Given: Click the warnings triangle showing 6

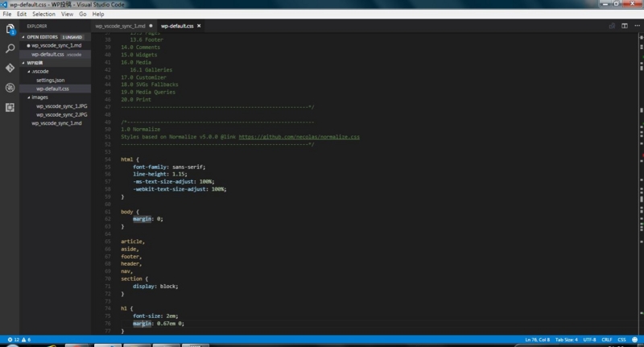Looking at the screenshot, I should 26,340.
